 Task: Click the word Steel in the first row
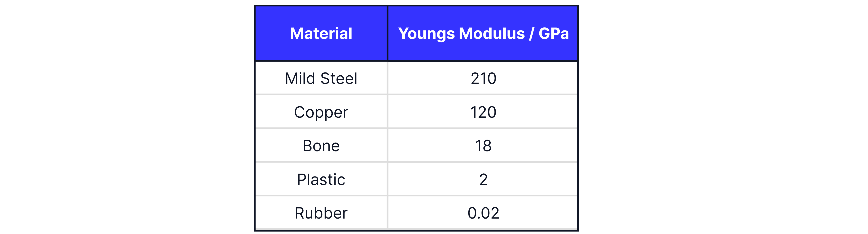pos(339,79)
